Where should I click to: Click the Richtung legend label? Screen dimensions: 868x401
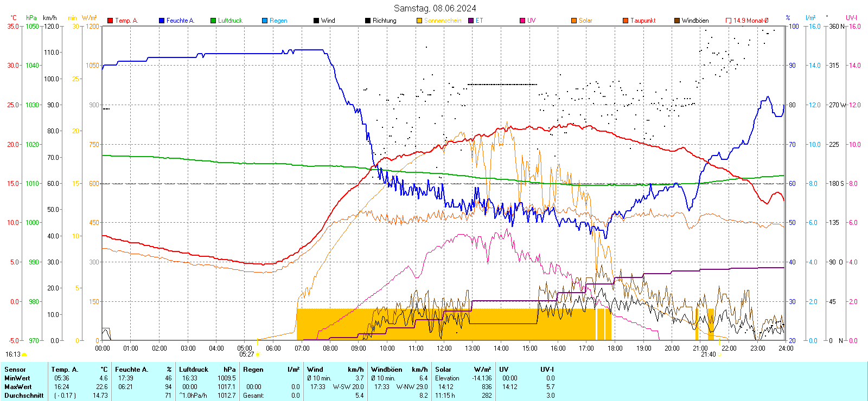[384, 21]
